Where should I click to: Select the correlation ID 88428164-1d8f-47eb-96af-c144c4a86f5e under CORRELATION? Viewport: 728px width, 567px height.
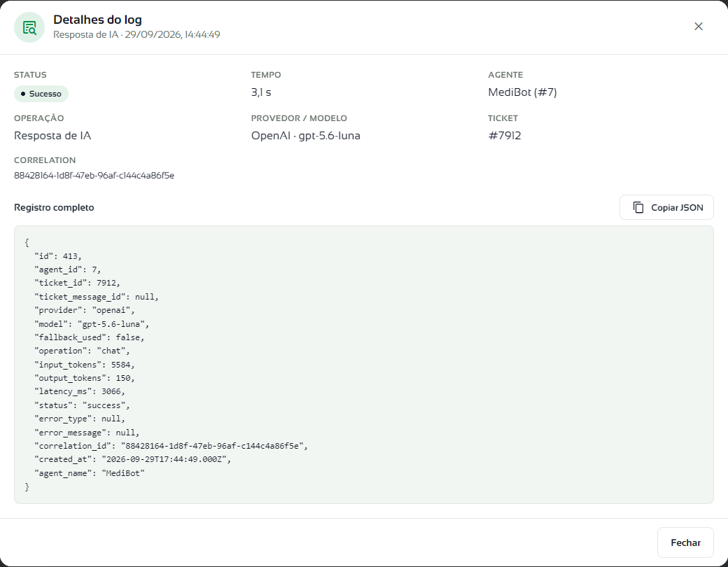pos(94,176)
